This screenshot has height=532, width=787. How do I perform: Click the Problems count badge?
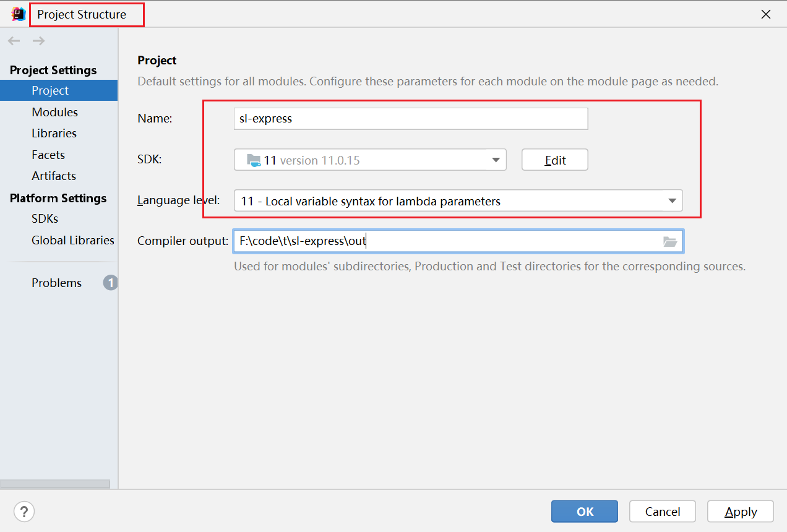(x=110, y=283)
